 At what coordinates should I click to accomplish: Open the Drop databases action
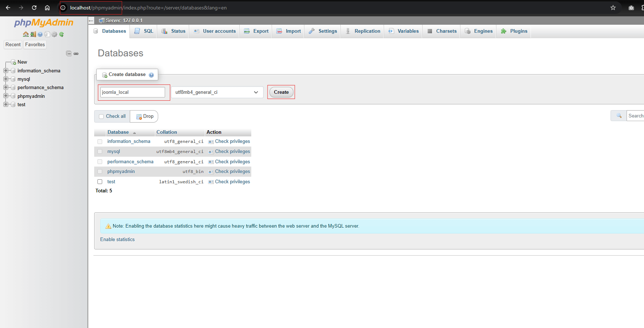(144, 116)
